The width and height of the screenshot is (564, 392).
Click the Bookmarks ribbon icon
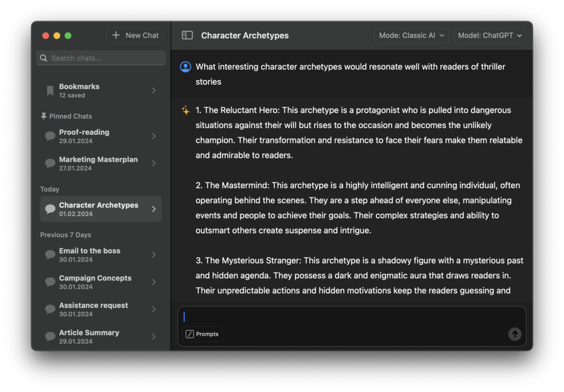pos(50,90)
